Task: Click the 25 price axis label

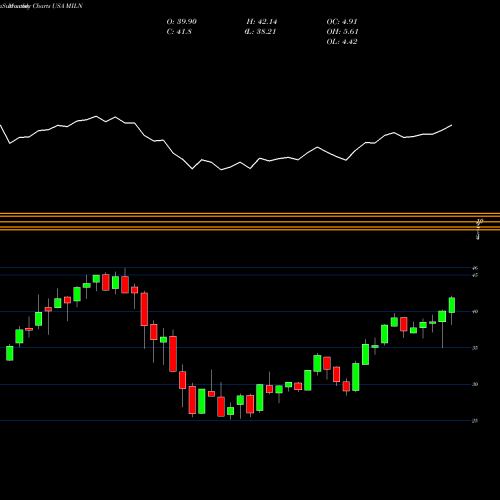Action: click(x=475, y=421)
